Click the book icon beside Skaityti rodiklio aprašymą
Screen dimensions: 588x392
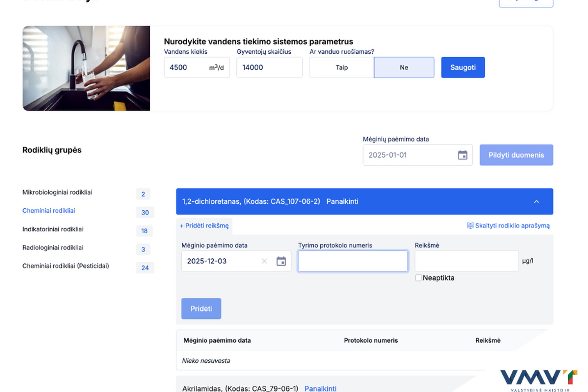pyautogui.click(x=470, y=226)
